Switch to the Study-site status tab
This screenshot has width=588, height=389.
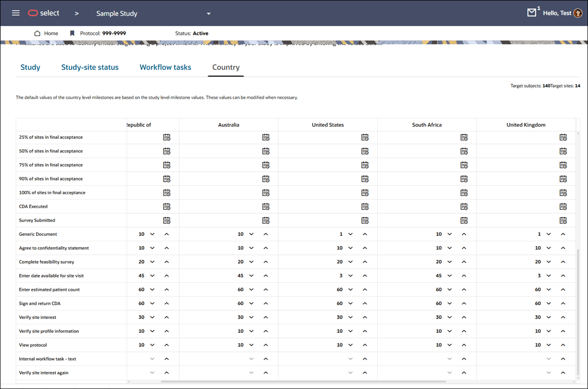click(90, 67)
